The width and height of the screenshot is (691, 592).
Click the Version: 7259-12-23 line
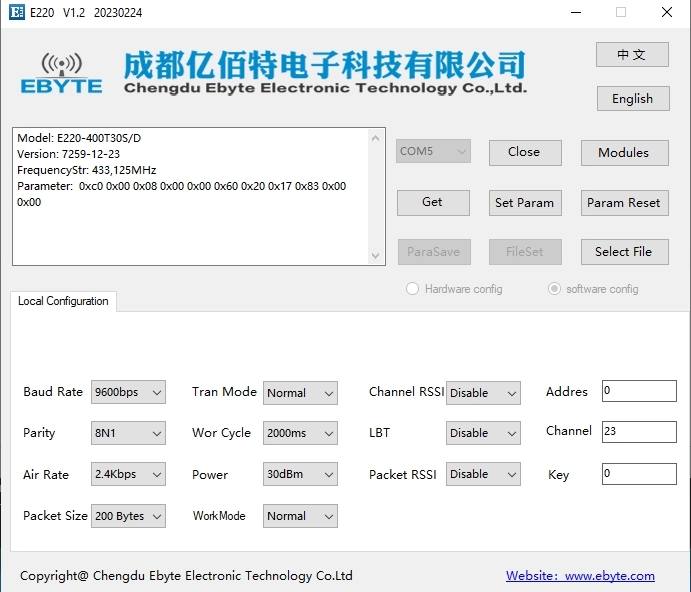tap(68, 154)
